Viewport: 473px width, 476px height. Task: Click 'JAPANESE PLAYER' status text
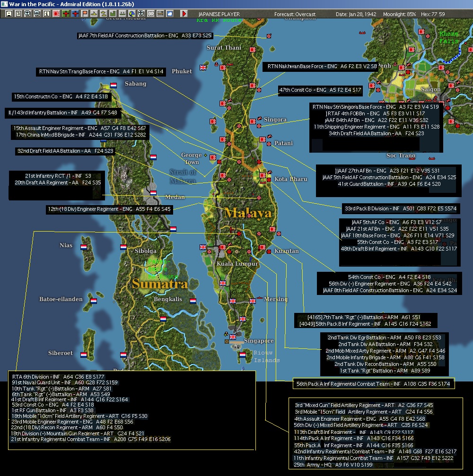point(219,14)
